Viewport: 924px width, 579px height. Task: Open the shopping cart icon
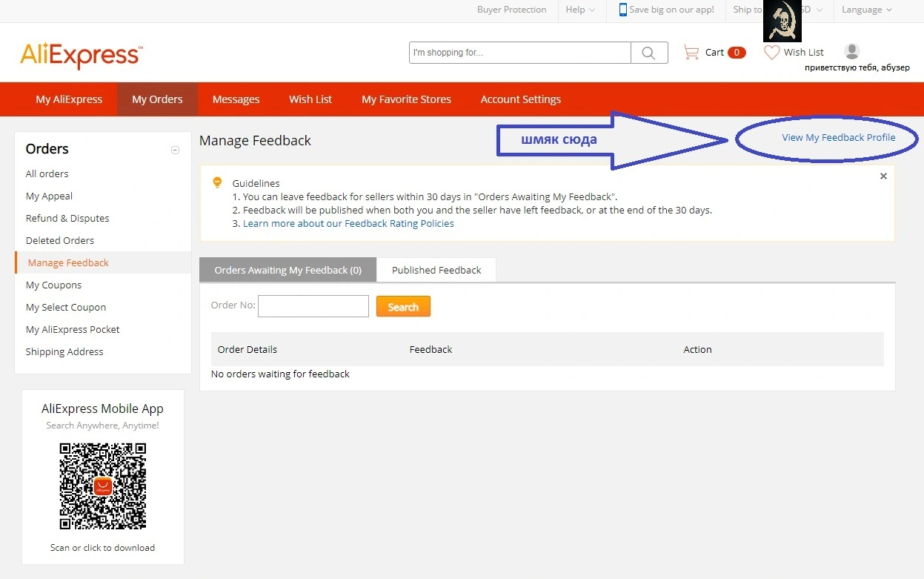click(691, 52)
